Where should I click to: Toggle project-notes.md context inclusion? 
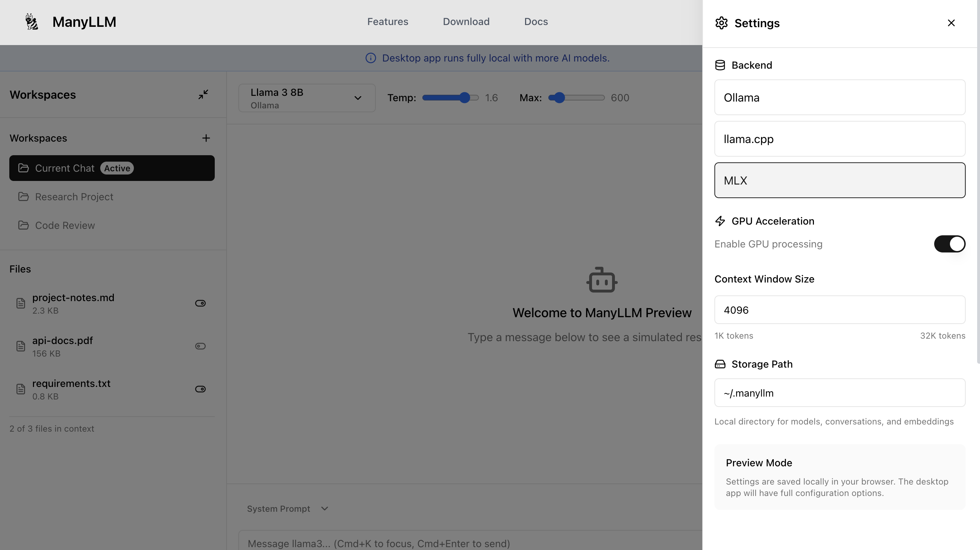tap(200, 303)
